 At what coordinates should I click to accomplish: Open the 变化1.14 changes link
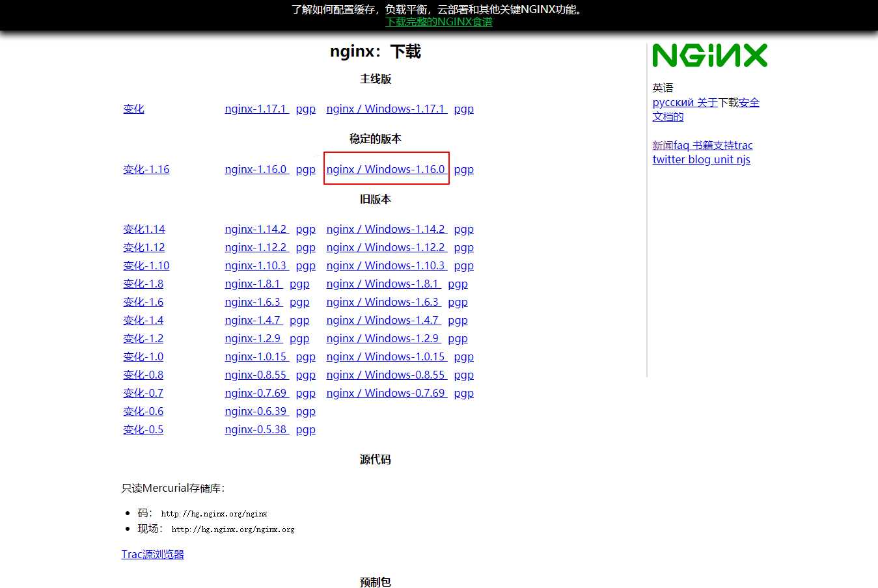[144, 229]
